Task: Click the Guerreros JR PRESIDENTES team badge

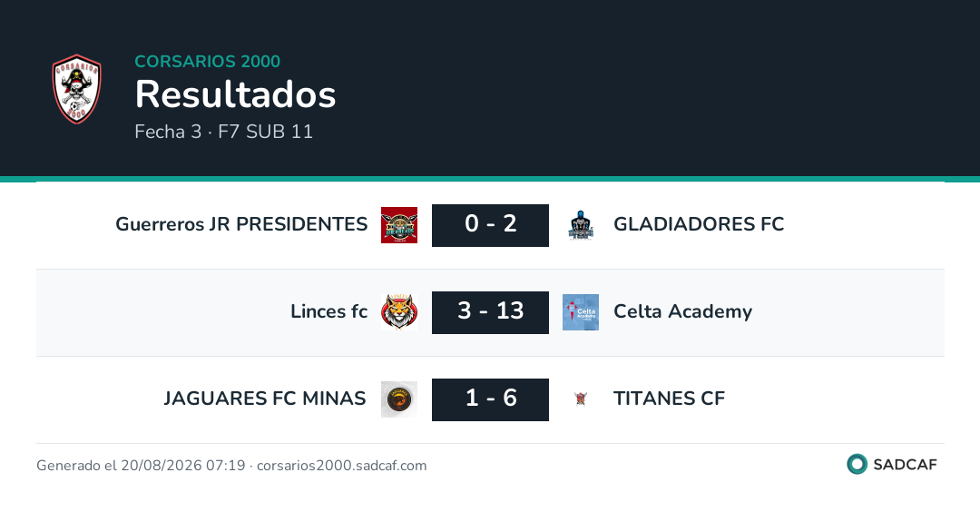Action: 399,225
